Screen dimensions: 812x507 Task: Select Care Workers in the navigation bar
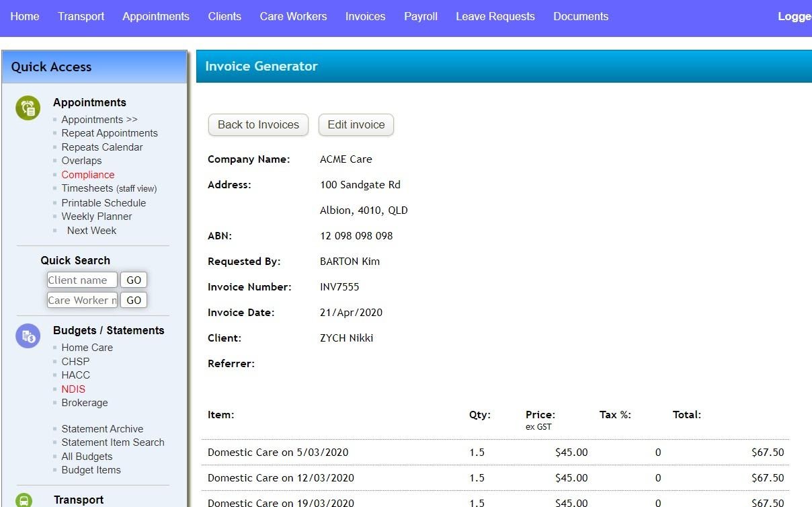pyautogui.click(x=293, y=16)
